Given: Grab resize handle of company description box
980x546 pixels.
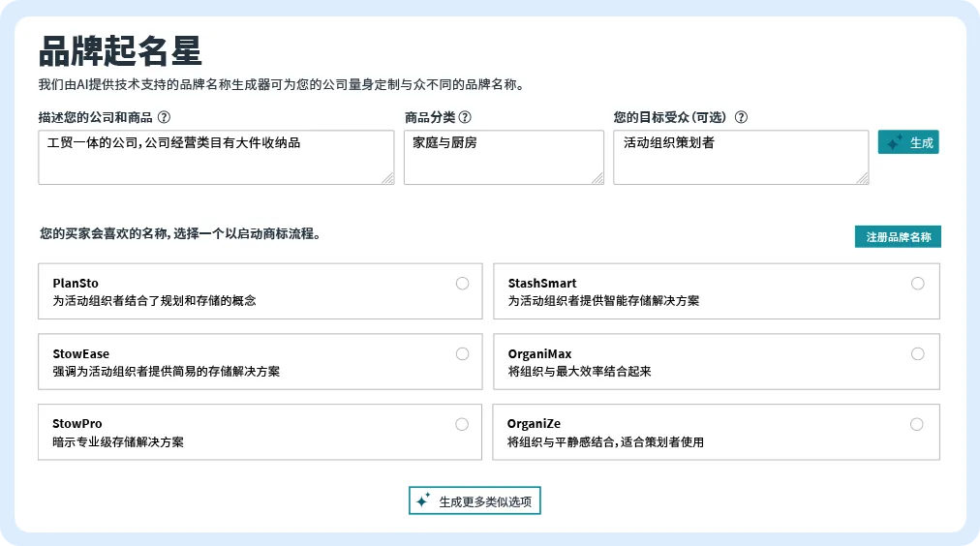Looking at the screenshot, I should coord(388,178).
